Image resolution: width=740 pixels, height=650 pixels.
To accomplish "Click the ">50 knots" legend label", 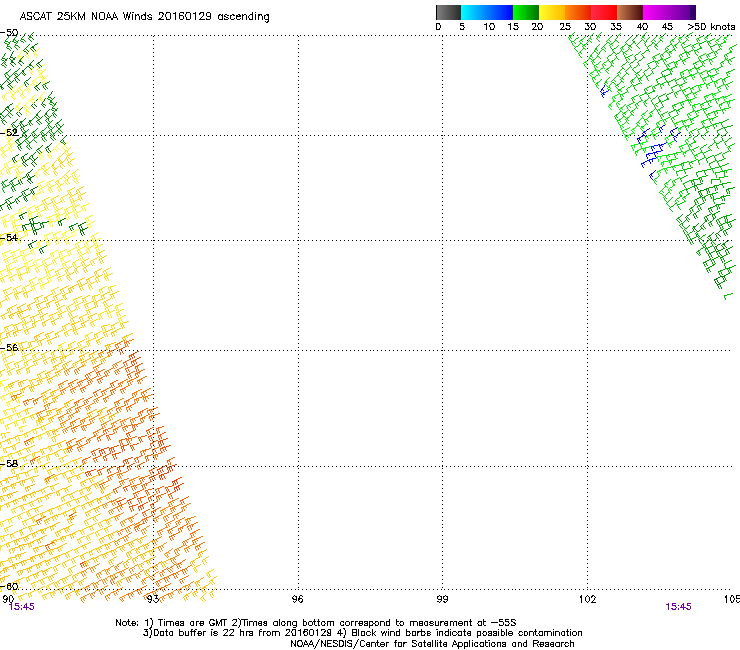I will pos(711,27).
